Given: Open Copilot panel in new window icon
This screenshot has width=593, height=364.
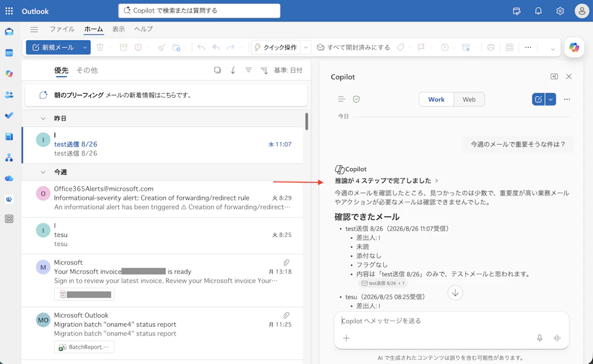Looking at the screenshot, I should click(x=554, y=76).
